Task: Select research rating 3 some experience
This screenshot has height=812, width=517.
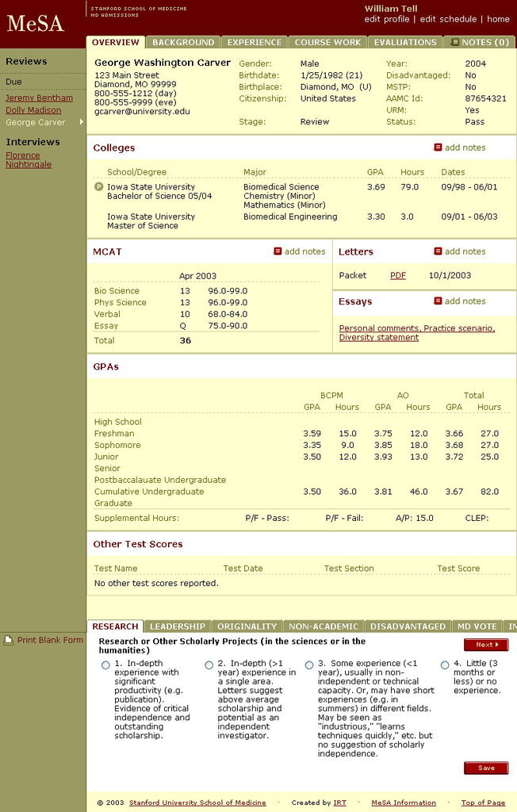Action: tap(309, 665)
